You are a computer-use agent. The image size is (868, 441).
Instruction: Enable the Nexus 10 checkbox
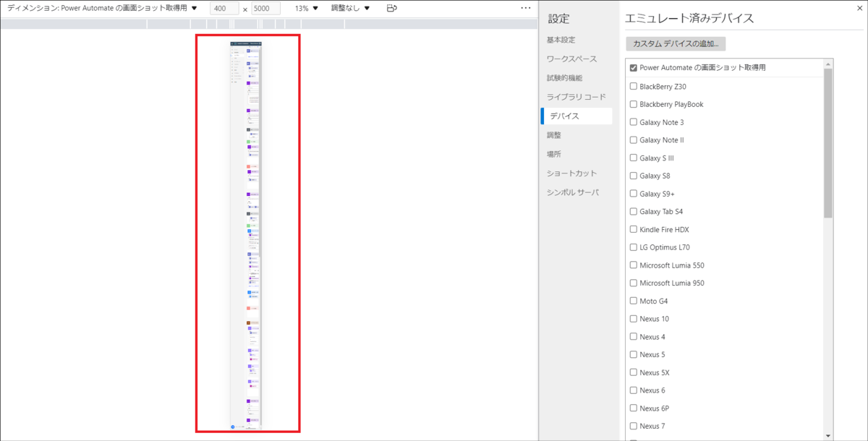(634, 319)
